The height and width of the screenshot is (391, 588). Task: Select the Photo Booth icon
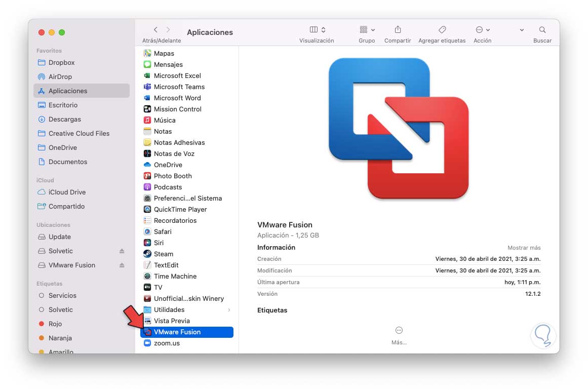147,176
